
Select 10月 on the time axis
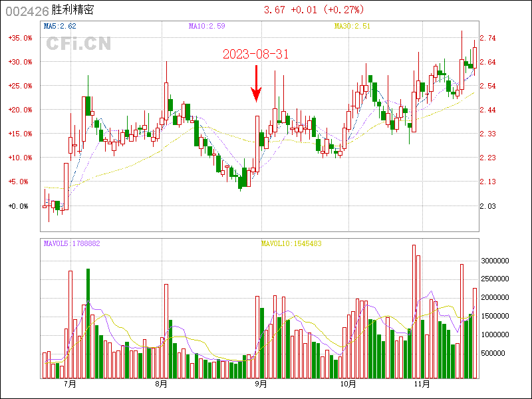348,384
